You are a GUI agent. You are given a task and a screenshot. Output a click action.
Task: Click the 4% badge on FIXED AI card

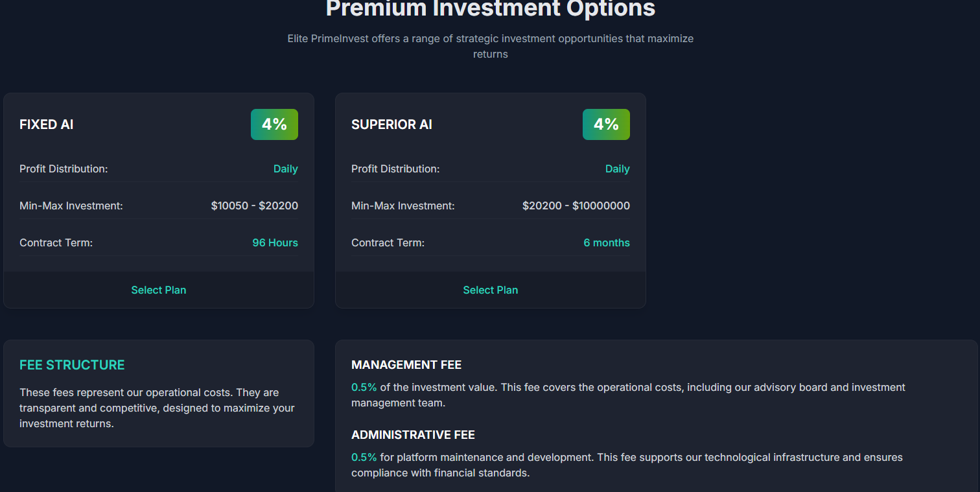click(x=274, y=124)
